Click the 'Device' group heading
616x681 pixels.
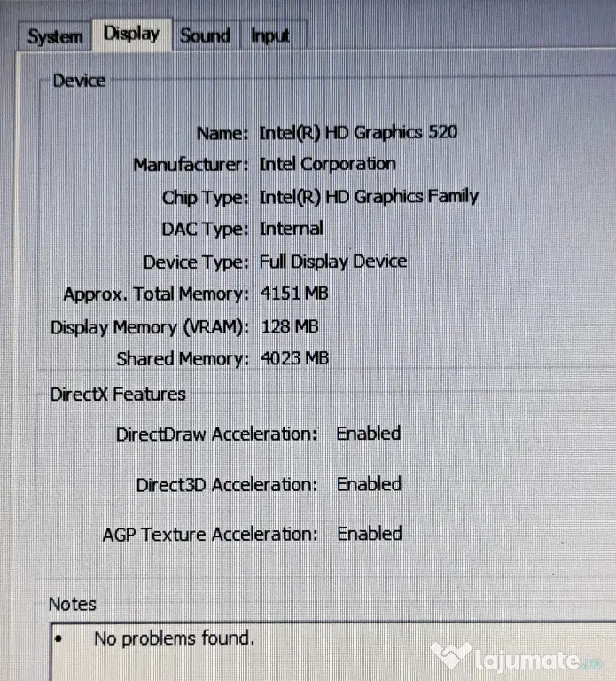(x=79, y=81)
